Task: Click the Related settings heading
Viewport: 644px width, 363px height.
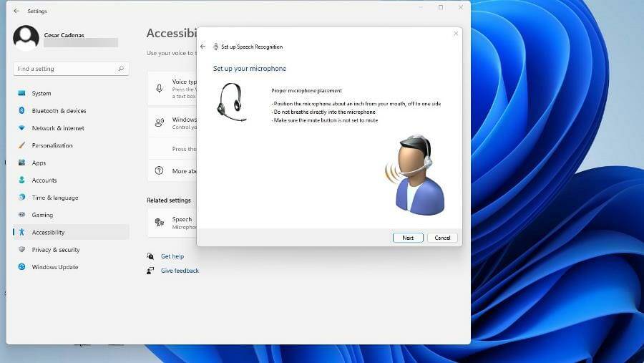Action: coord(169,200)
